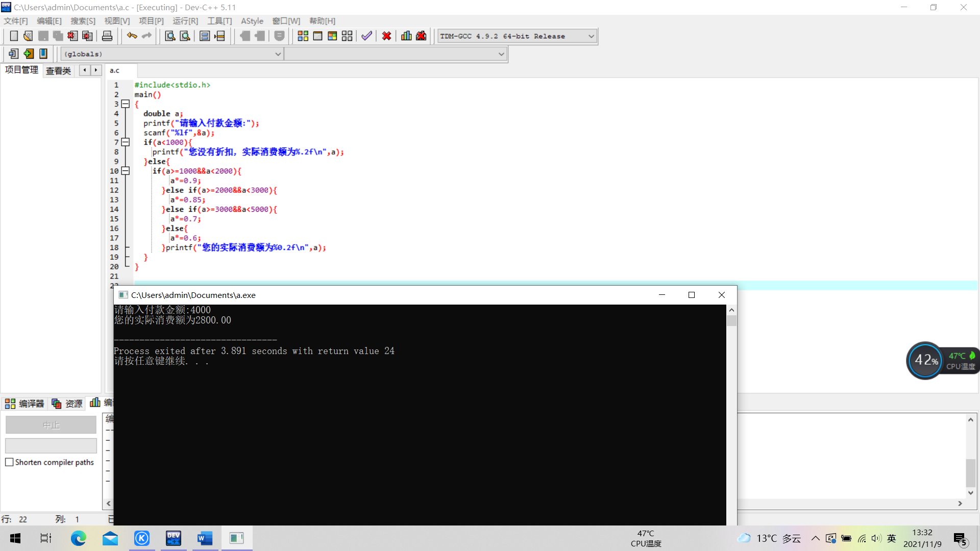The width and height of the screenshot is (980, 551).
Task: Open Dev-C++ from the taskbar
Action: [174, 538]
